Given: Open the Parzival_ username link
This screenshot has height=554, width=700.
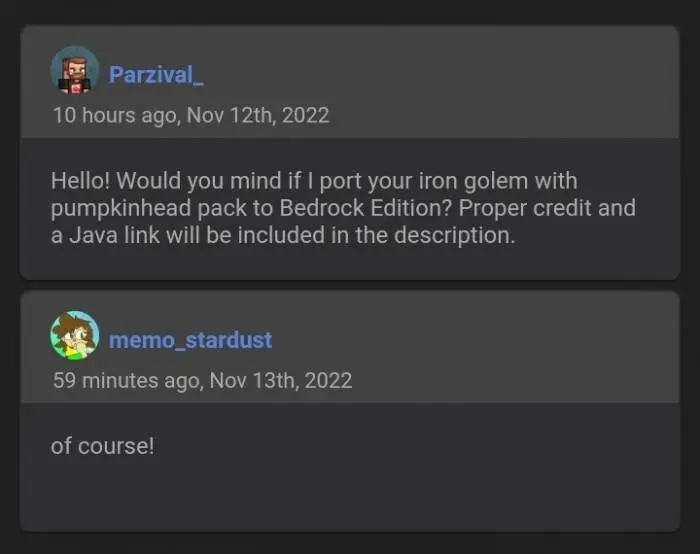Looking at the screenshot, I should click(156, 75).
